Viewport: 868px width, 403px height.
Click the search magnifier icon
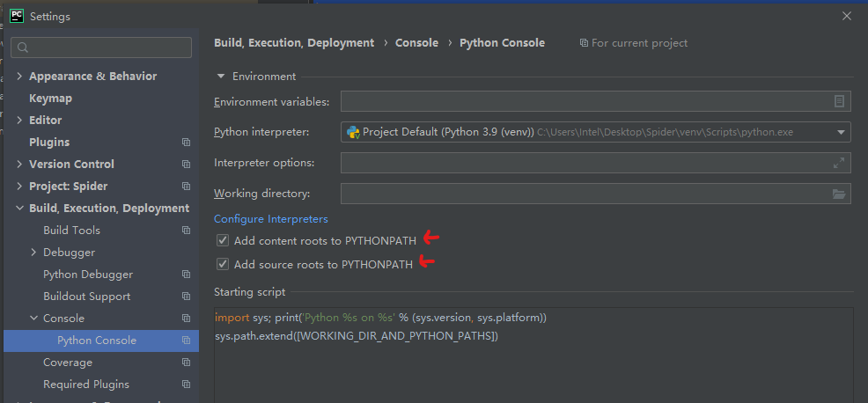[x=23, y=48]
